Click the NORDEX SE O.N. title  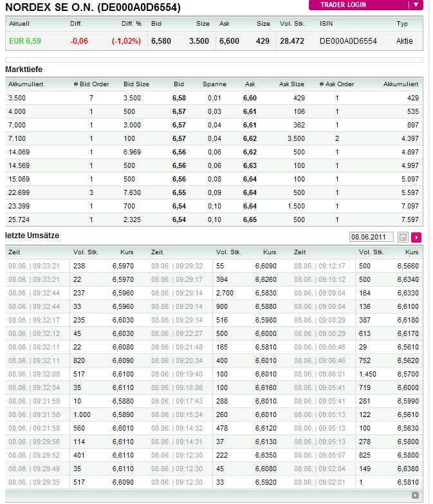[93, 8]
